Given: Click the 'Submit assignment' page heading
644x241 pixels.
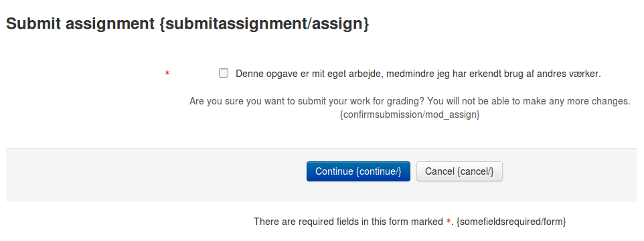Looking at the screenshot, I should 187,24.
